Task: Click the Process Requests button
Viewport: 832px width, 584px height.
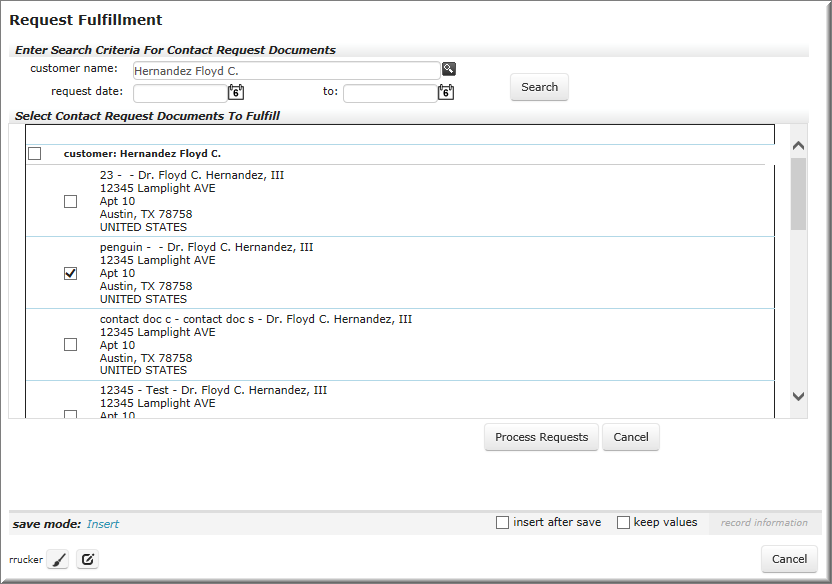Action: coord(541,437)
